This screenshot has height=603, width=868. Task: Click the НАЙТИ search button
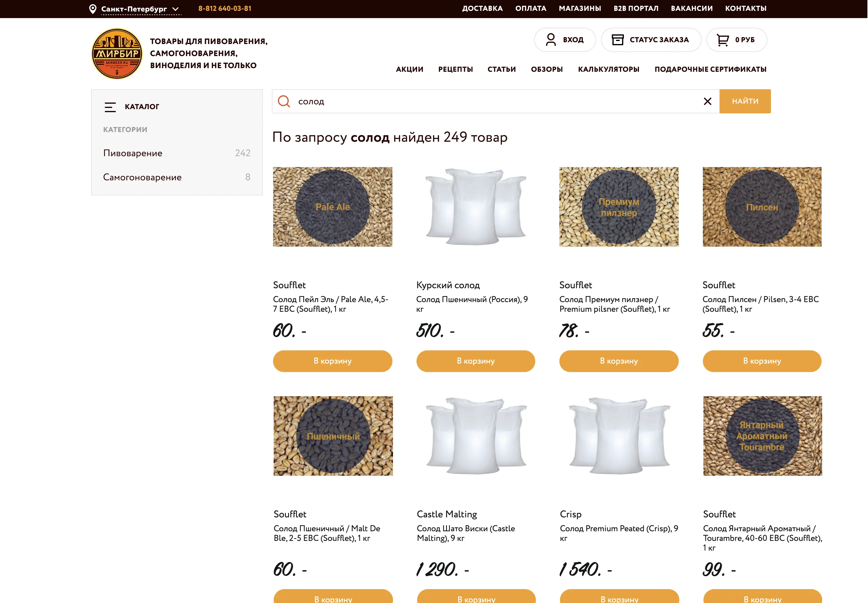point(744,101)
